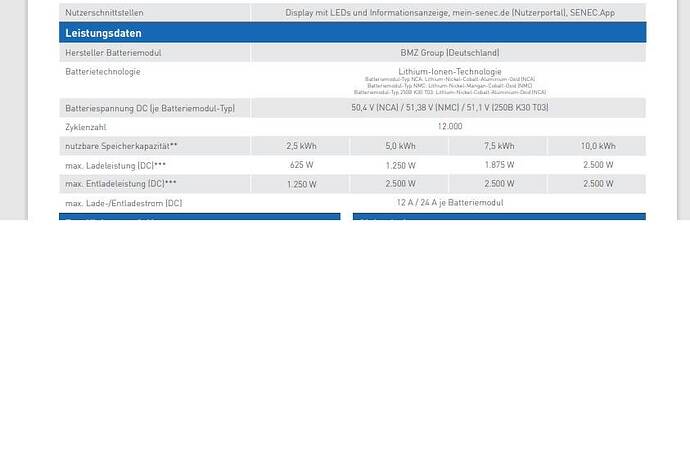Select 'nutzbare Speicherkapazität**' label
This screenshot has width=690, height=473.
[121, 146]
